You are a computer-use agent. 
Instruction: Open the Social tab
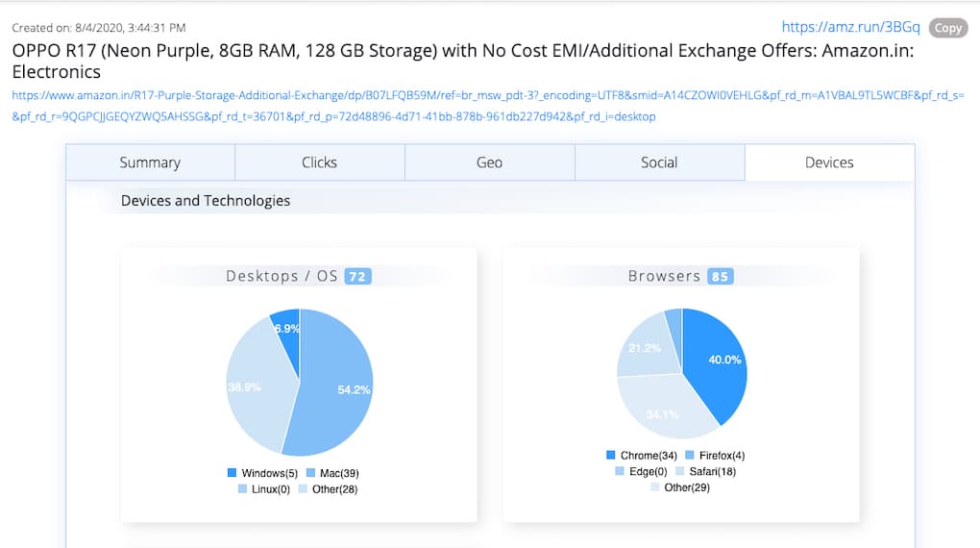click(659, 162)
